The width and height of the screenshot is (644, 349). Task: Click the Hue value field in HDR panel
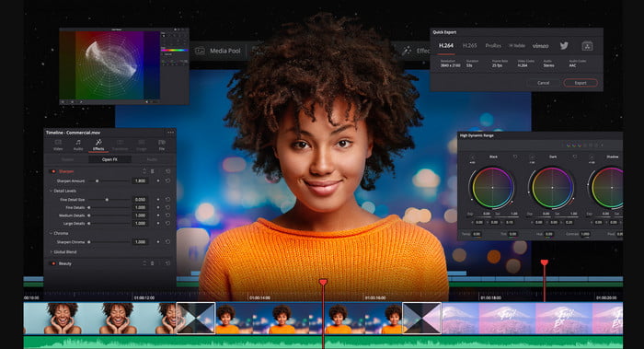pos(548,234)
